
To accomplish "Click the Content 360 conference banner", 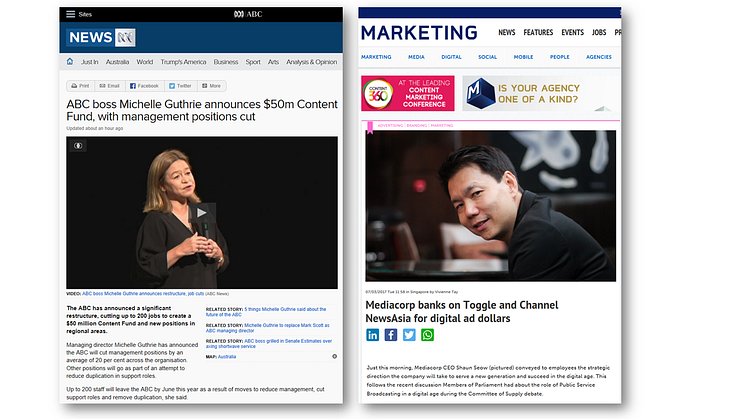I will [x=408, y=94].
